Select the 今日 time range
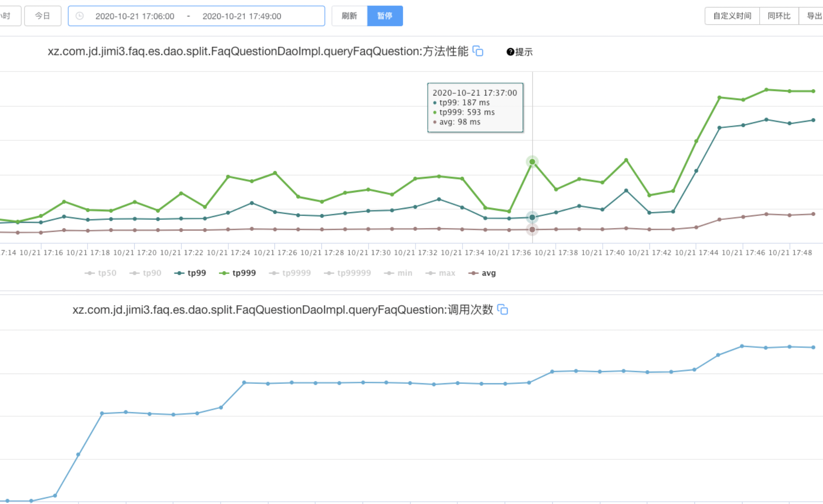 point(43,16)
